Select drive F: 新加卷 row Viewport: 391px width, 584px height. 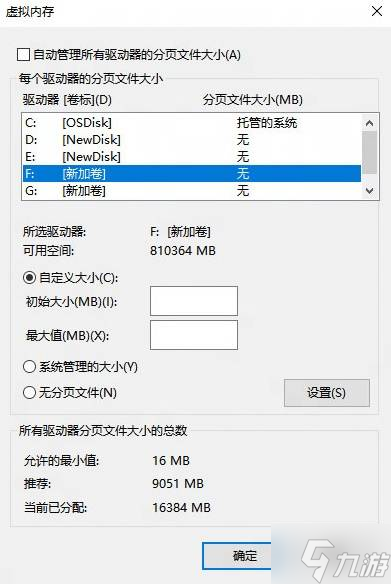pyautogui.click(x=192, y=174)
